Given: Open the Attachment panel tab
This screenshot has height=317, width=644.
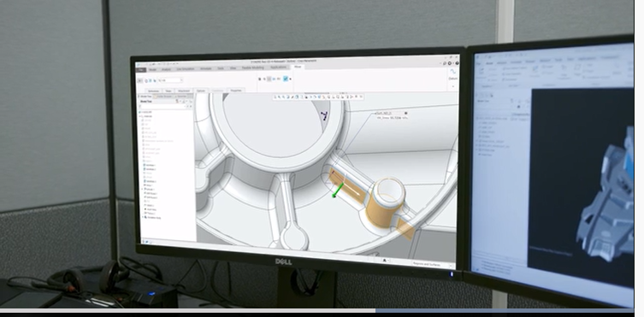Looking at the screenshot, I should click(x=184, y=91).
